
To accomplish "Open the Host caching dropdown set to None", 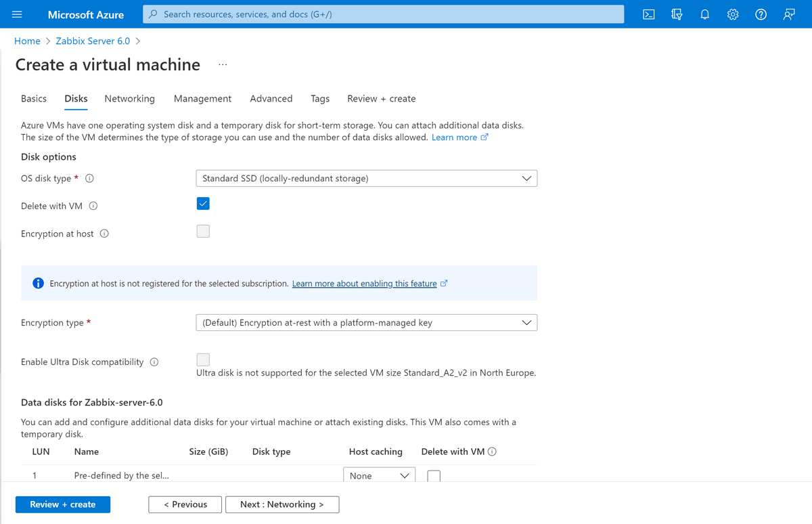I will pos(379,475).
